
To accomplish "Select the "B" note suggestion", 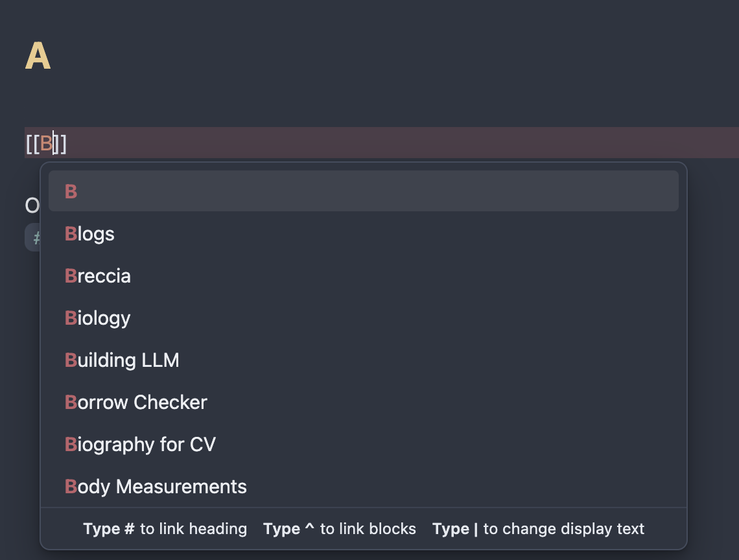I will (363, 191).
